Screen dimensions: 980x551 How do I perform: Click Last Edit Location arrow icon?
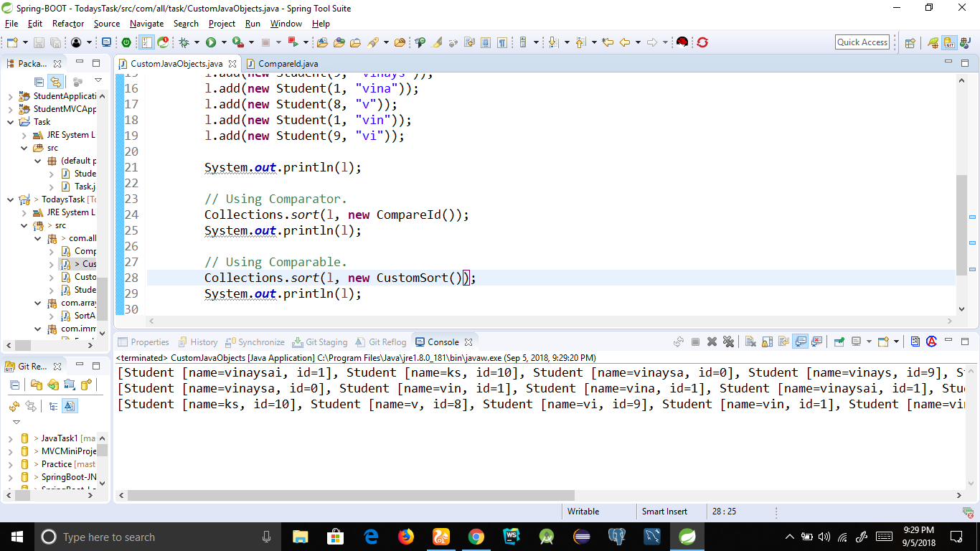coord(608,42)
